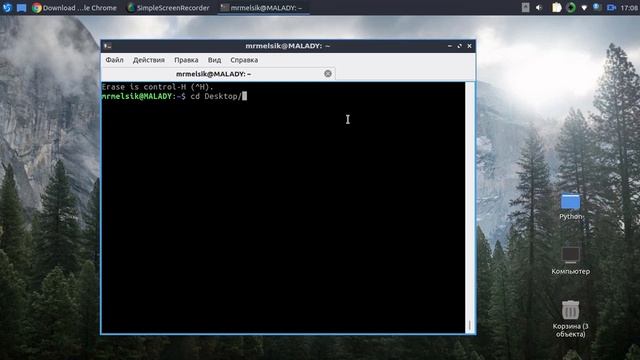The image size is (640, 360).
Task: Click the volume speaker tray icon
Action: (x=539, y=8)
